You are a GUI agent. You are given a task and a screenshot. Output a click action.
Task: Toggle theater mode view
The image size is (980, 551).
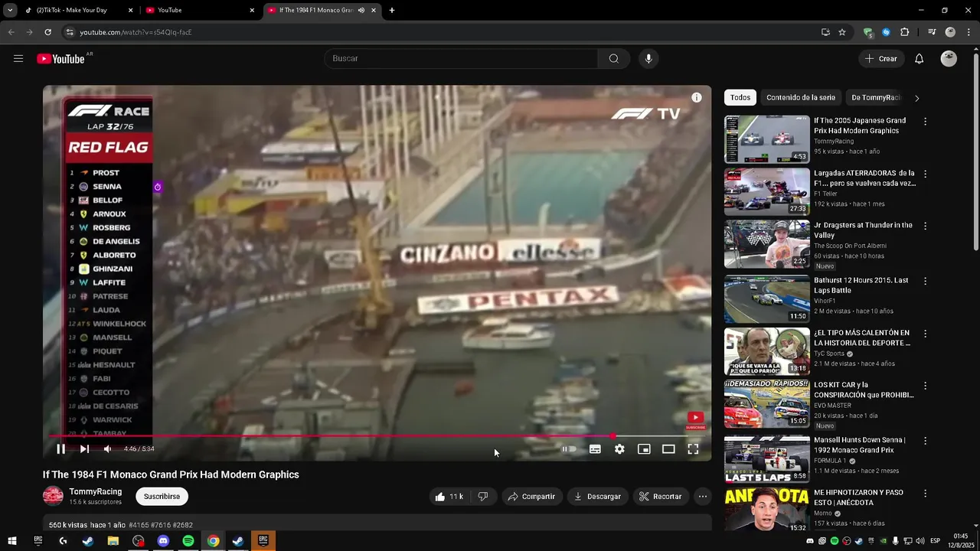[668, 449]
